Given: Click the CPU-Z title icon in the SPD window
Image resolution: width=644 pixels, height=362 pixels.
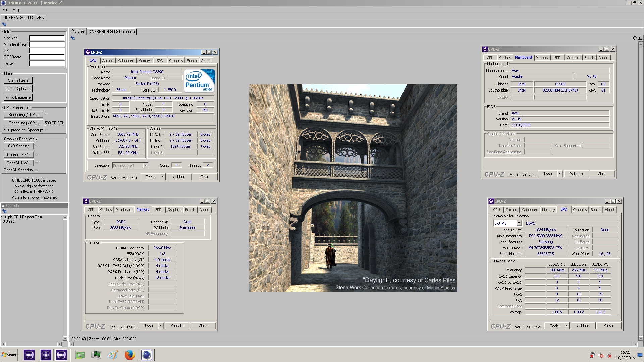Looking at the screenshot, I should point(491,201).
